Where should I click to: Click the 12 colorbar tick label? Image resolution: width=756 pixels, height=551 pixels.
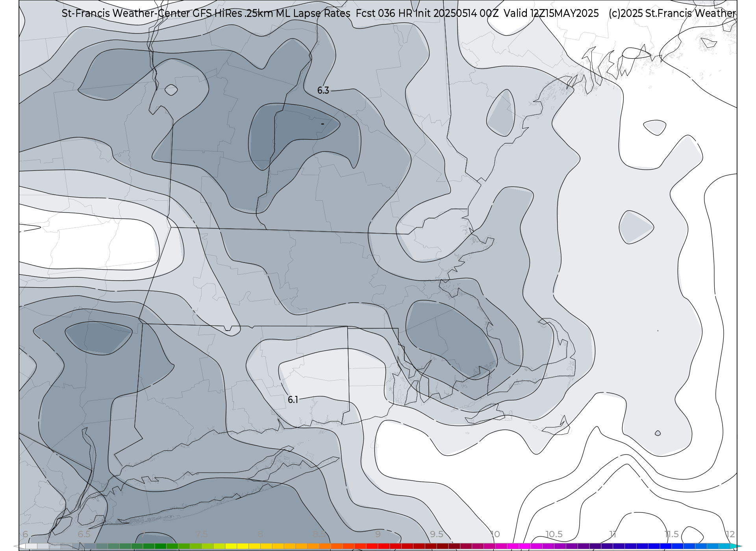pos(730,534)
